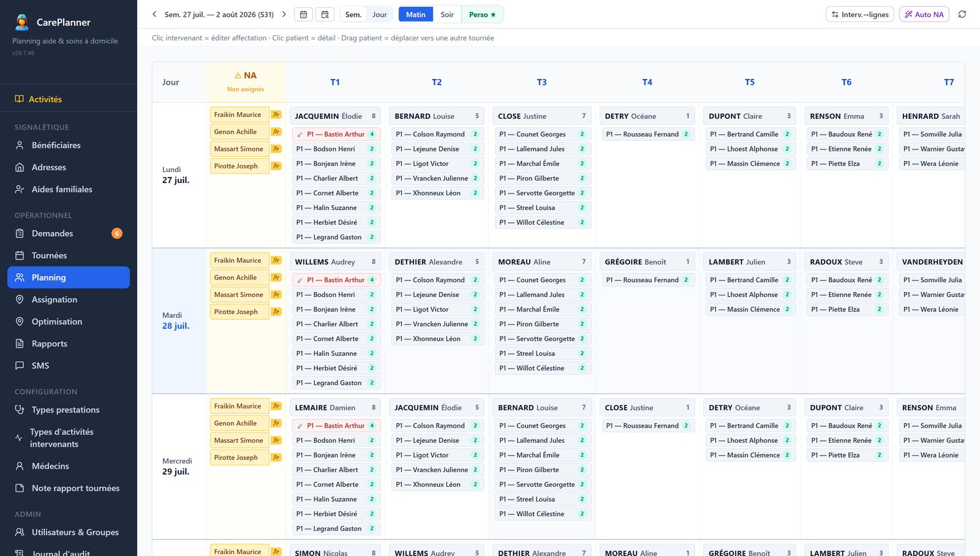This screenshot has width=980, height=556.
Task: Open the calendar date picker icon
Action: 303,15
